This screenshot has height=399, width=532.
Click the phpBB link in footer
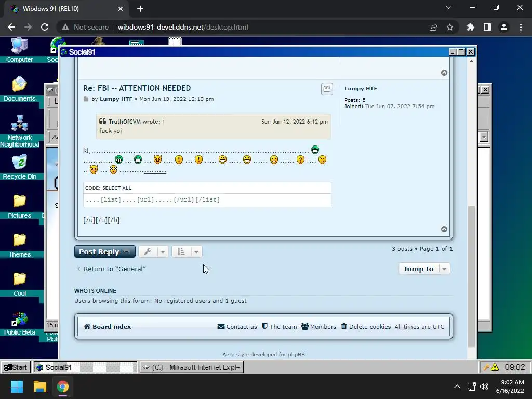296,354
